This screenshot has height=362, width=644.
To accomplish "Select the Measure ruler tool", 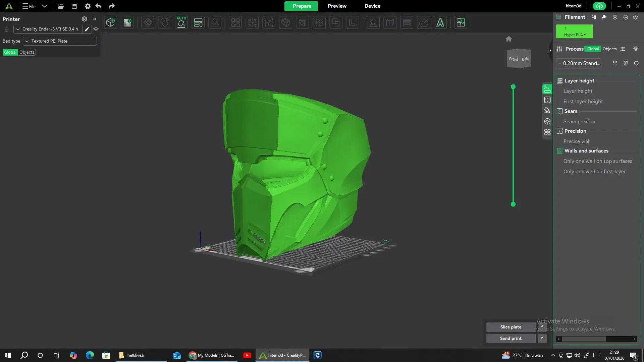I will click(x=353, y=22).
